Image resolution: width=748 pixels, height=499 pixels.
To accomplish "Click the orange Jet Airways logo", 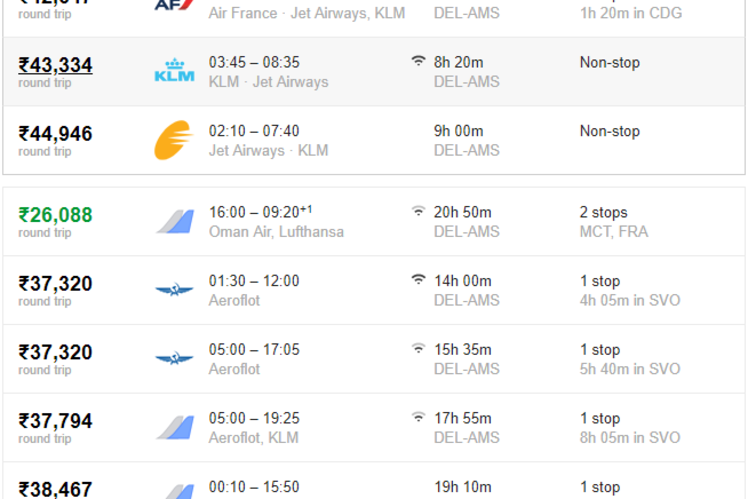I will tap(173, 140).
